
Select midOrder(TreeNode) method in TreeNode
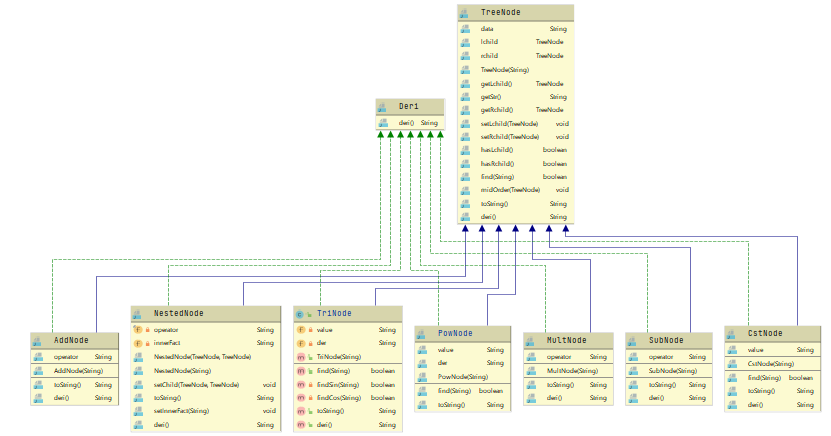(x=516, y=190)
